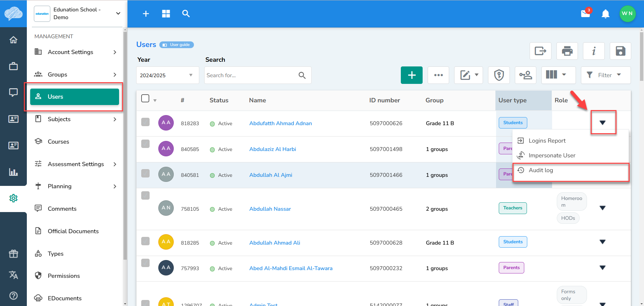This screenshot has height=306, width=644.
Task: Click the shield security icon button
Action: (x=499, y=75)
